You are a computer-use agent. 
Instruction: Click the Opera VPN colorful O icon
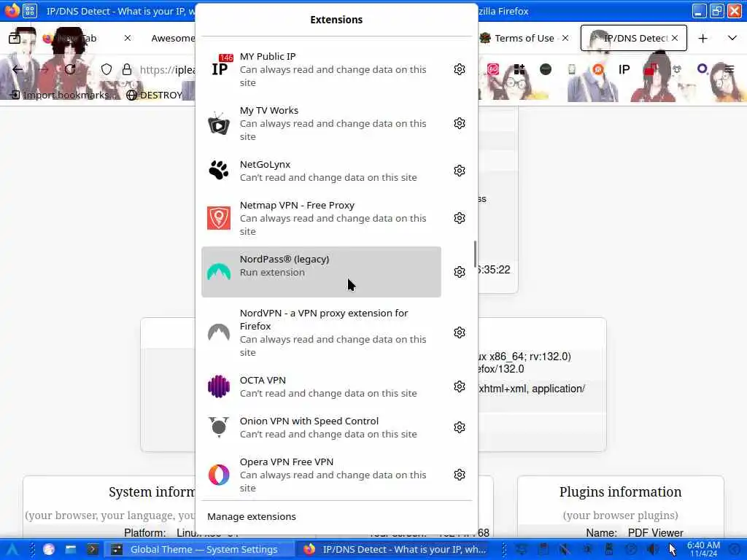tap(219, 475)
